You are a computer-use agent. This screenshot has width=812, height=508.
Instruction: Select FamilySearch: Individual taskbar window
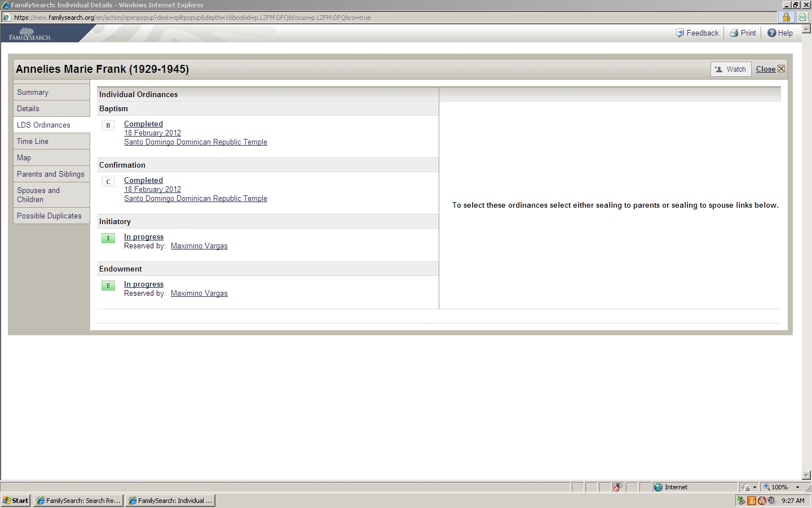[x=170, y=501]
